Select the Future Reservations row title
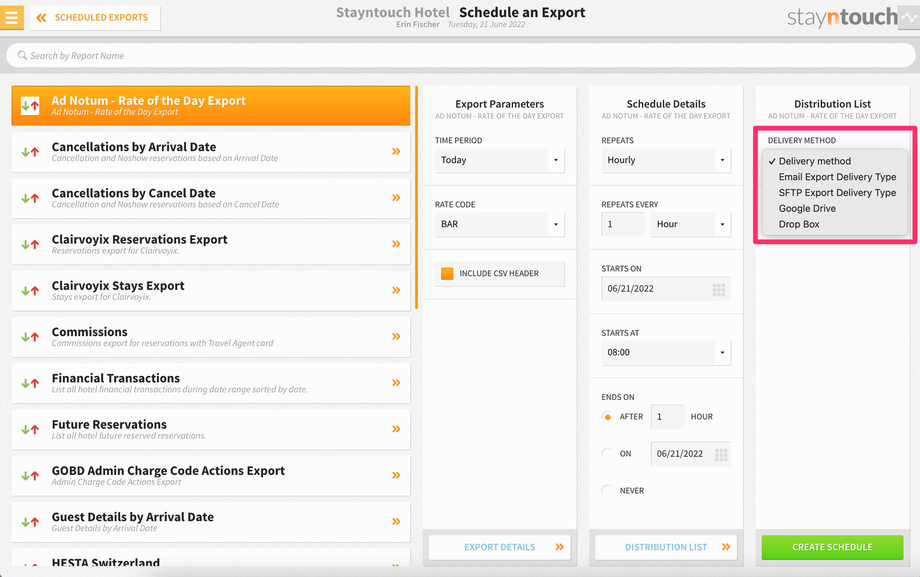This screenshot has height=577, width=920. tap(109, 424)
